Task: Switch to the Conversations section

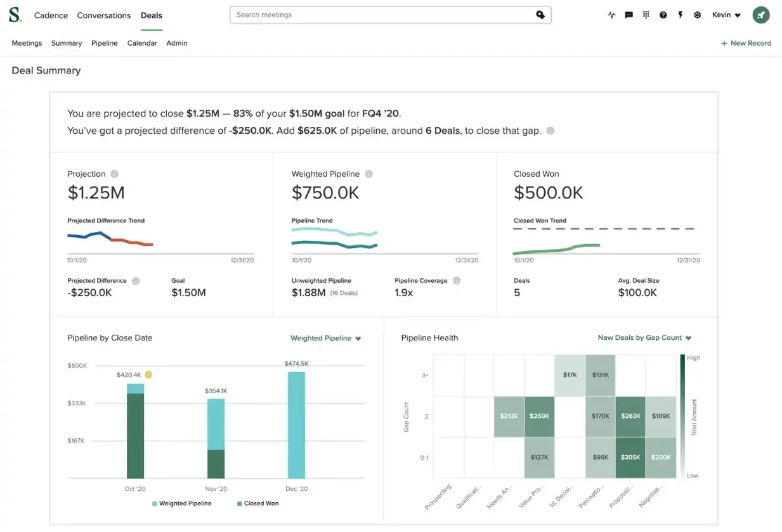Action: pos(103,15)
